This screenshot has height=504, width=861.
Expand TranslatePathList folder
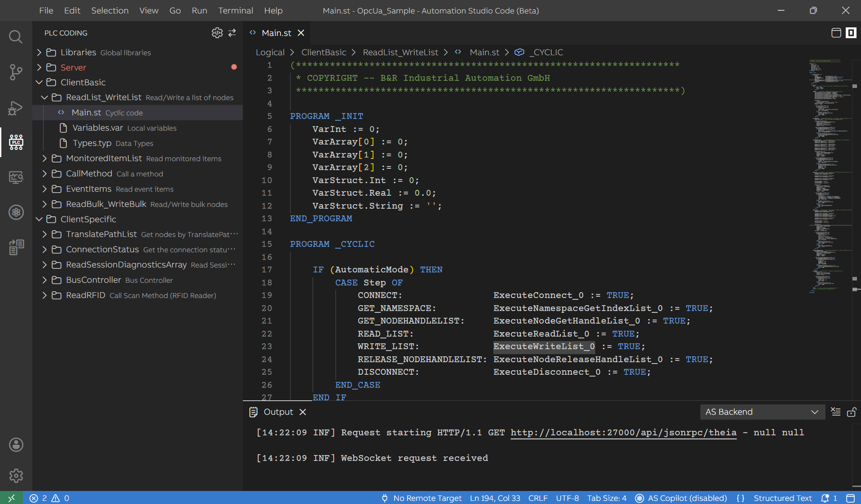click(44, 234)
